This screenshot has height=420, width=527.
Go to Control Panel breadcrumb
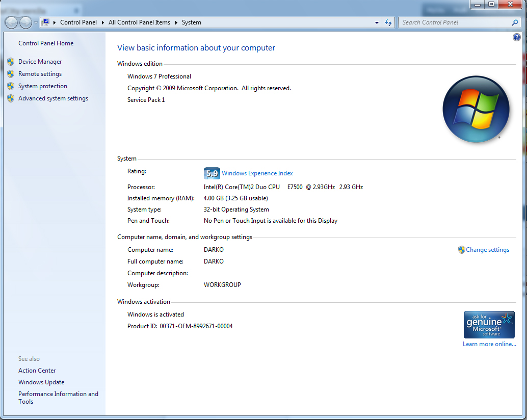point(78,22)
